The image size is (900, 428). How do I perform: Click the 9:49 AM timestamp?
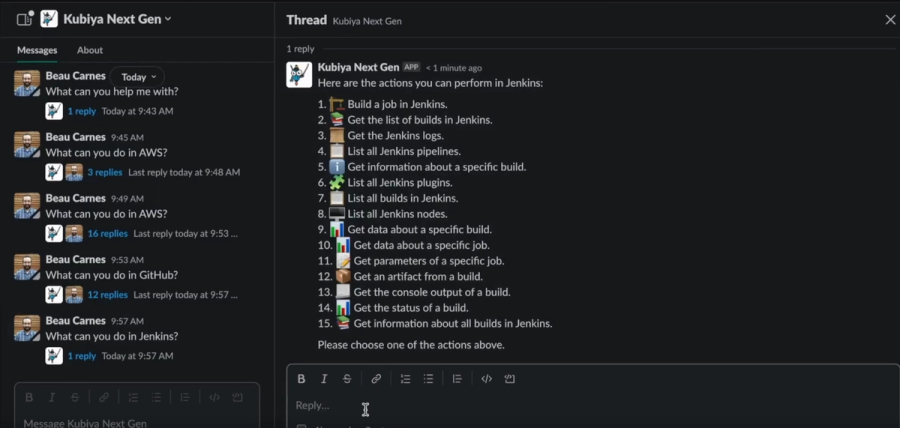pyautogui.click(x=127, y=199)
